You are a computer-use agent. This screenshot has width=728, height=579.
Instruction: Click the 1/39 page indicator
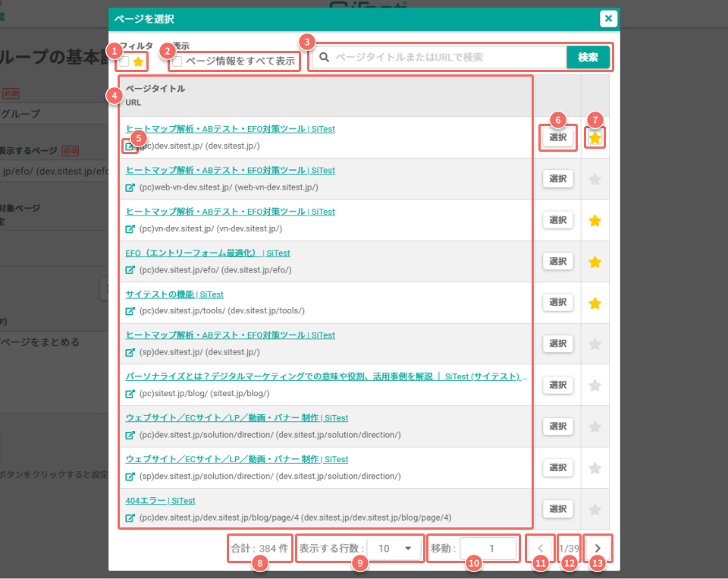pos(569,549)
